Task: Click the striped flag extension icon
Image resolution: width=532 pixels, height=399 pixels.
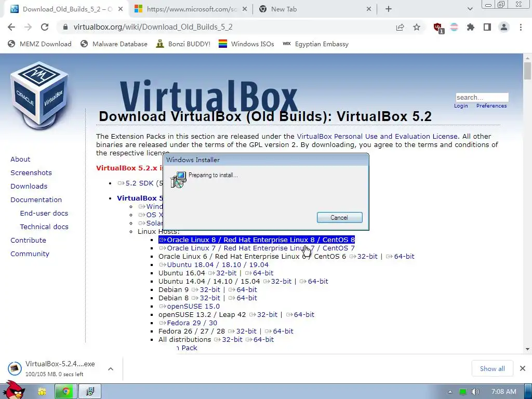Action: [454, 27]
